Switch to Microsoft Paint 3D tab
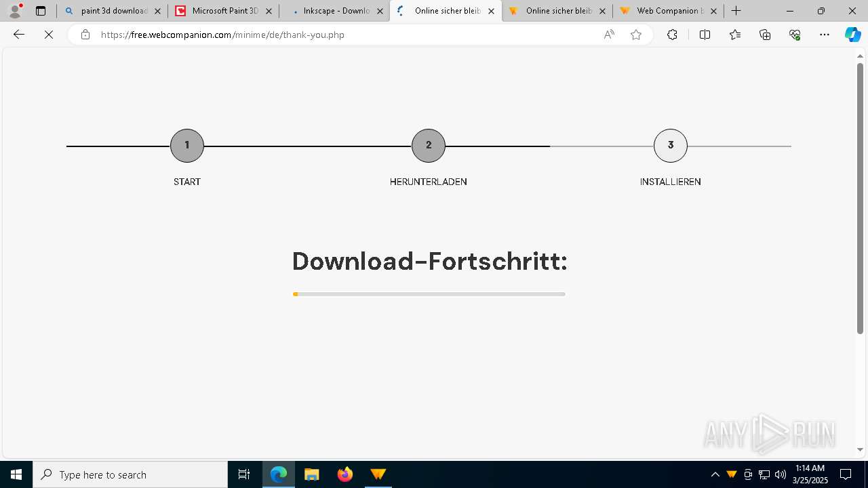 (x=223, y=11)
